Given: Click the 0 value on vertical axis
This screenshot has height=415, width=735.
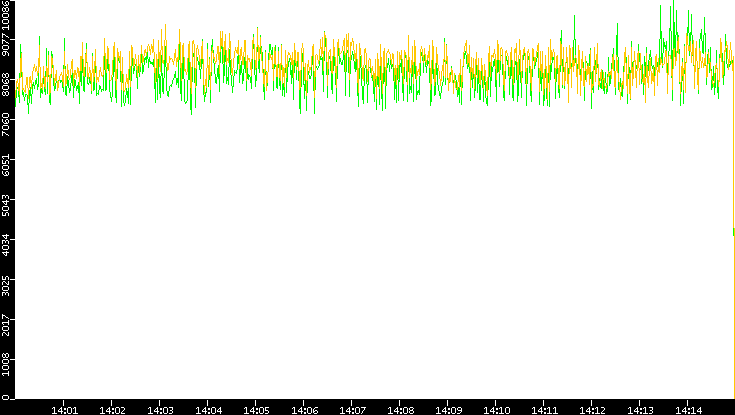Looking at the screenshot, I should [5, 398].
